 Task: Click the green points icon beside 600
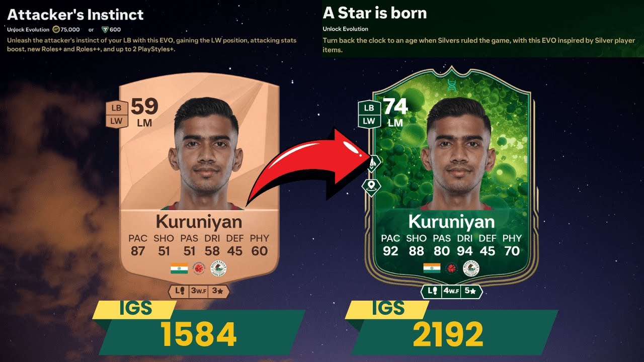105,30
